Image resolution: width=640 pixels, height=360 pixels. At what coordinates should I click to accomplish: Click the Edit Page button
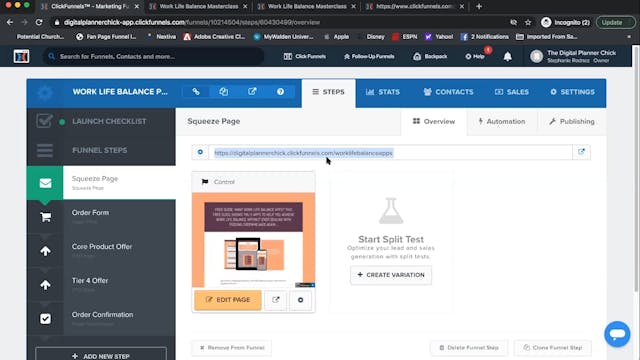coord(228,300)
